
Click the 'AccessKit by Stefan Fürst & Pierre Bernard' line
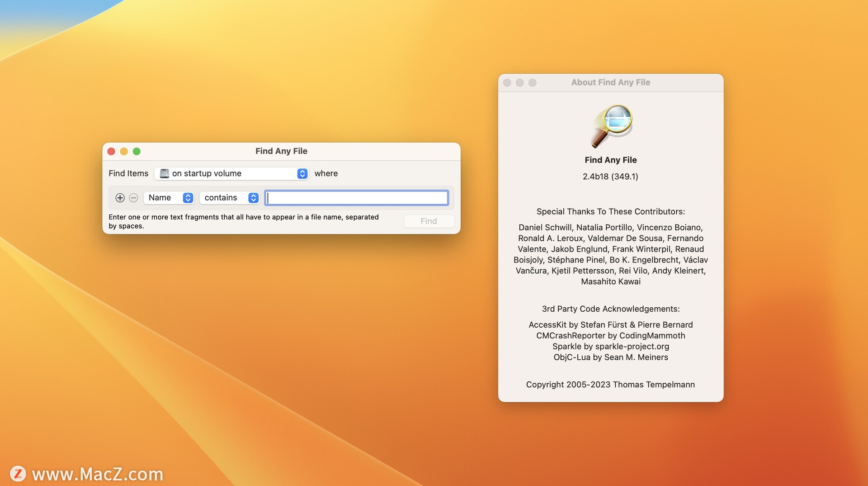611,324
